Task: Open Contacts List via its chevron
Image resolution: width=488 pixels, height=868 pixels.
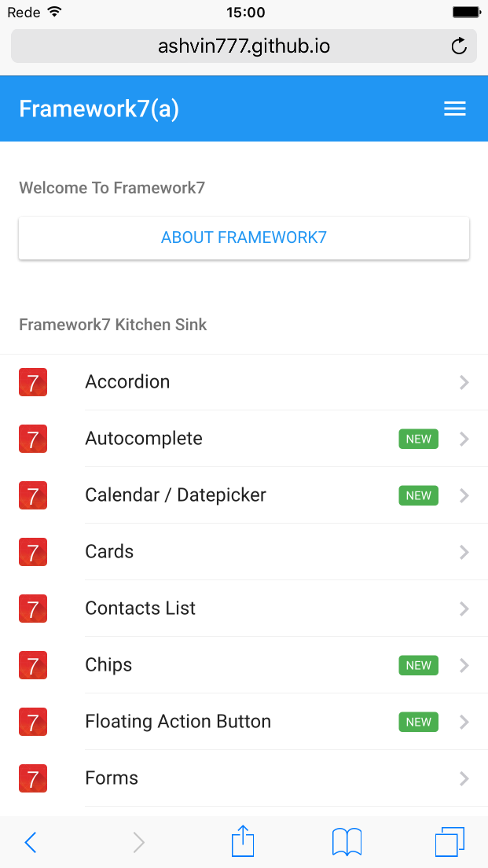Action: pyautogui.click(x=464, y=609)
